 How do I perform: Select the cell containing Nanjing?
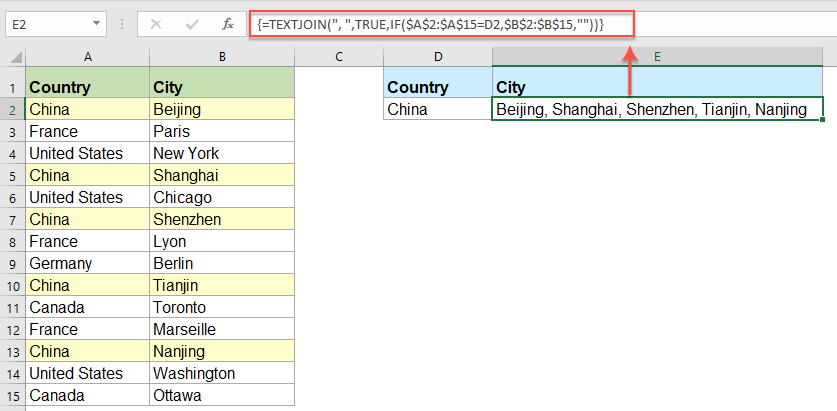(222, 351)
